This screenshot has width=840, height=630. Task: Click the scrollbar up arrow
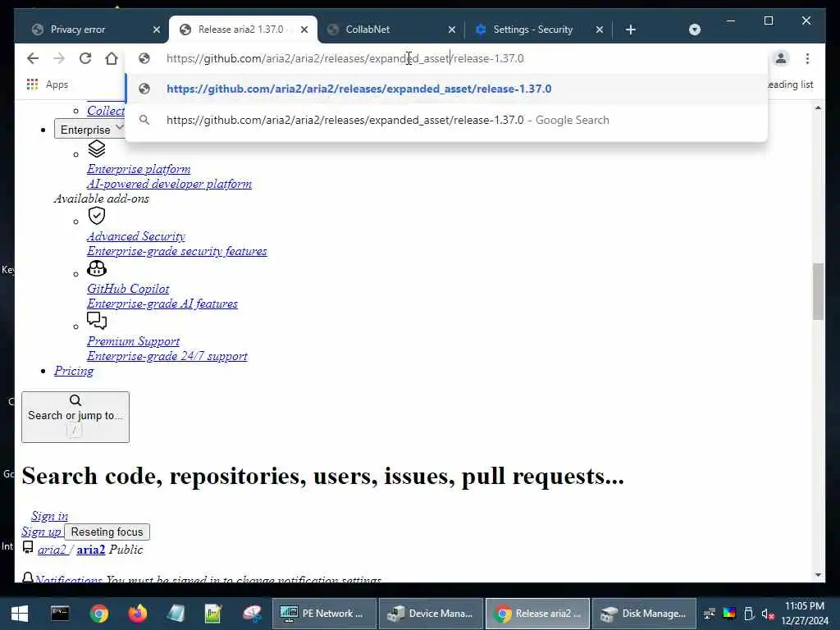click(818, 108)
